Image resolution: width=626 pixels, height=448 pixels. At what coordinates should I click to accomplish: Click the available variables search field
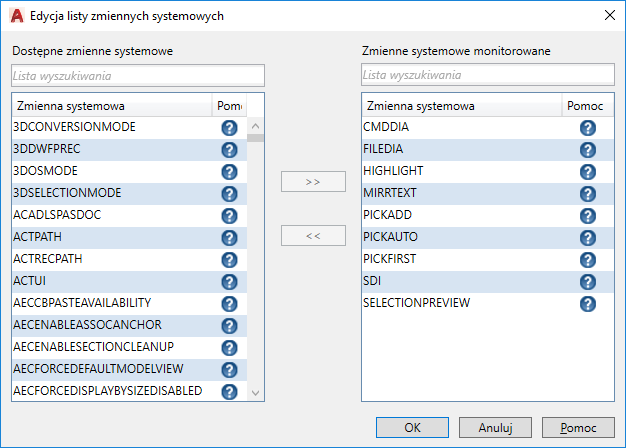(x=138, y=75)
